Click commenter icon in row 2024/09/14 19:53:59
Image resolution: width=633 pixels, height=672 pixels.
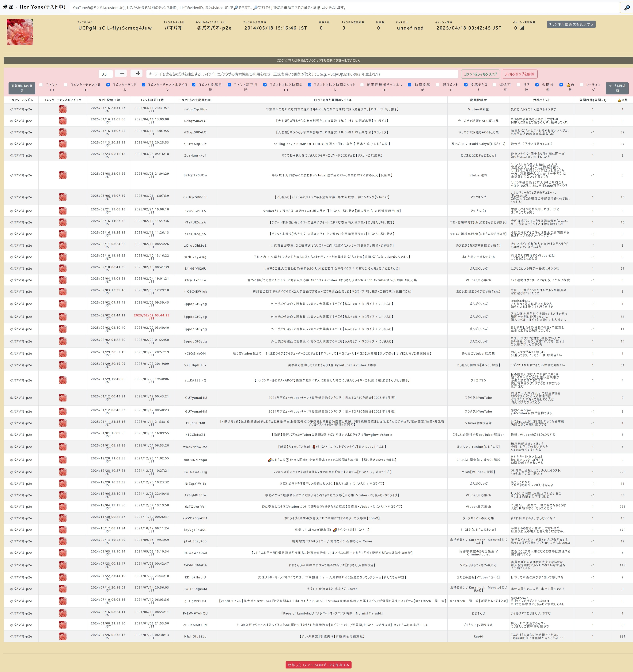pos(63,541)
